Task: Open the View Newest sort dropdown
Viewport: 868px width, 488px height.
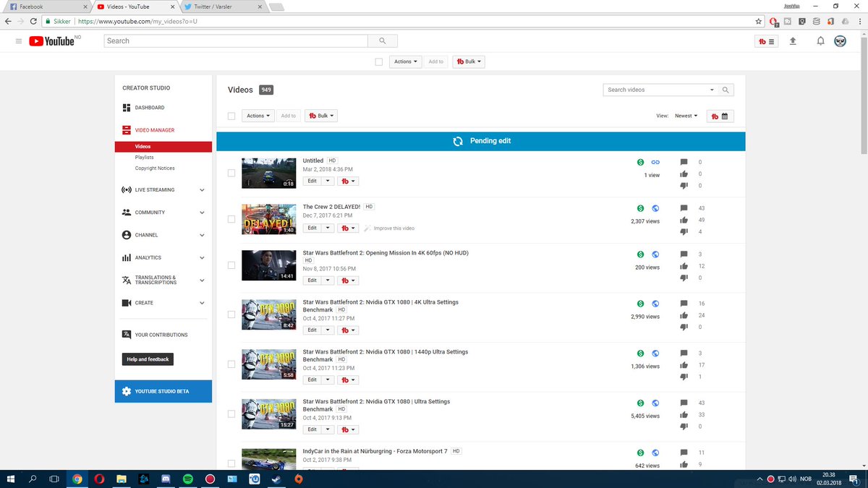Action: (686, 116)
